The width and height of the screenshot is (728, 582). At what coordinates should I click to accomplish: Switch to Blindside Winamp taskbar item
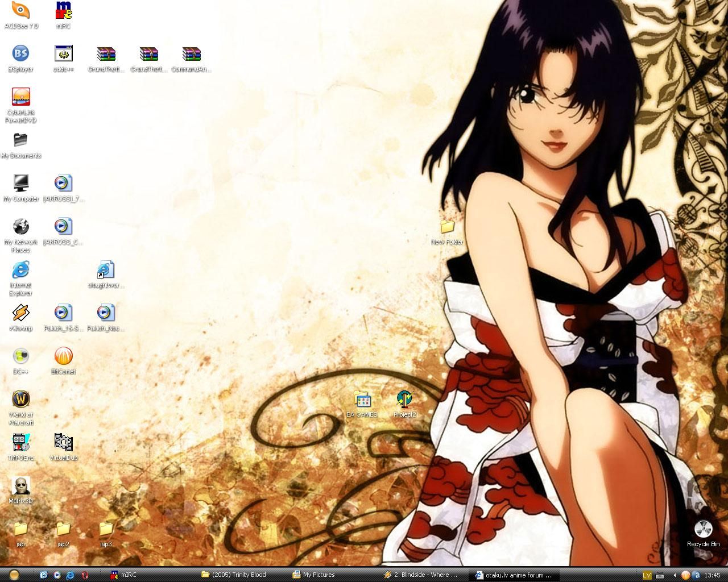424,575
